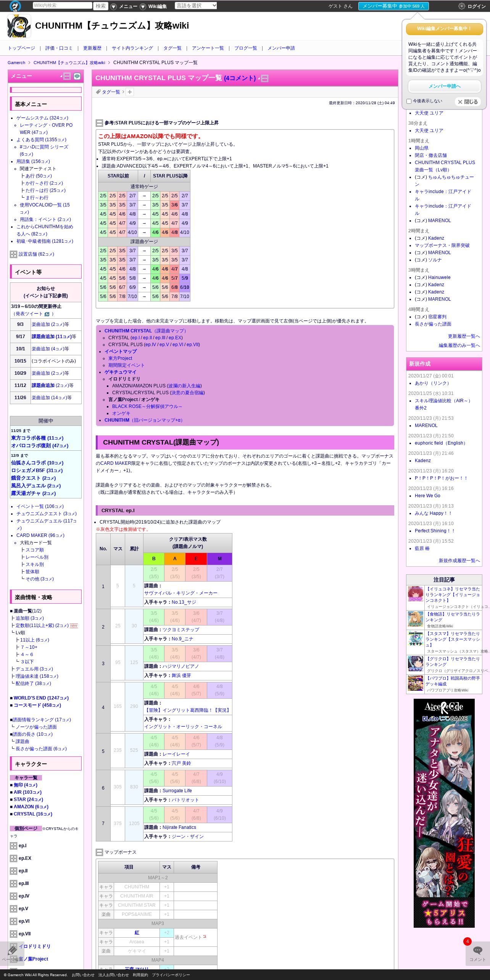Expand the 設置店舗 section
The image size is (490, 980).
click(13, 254)
